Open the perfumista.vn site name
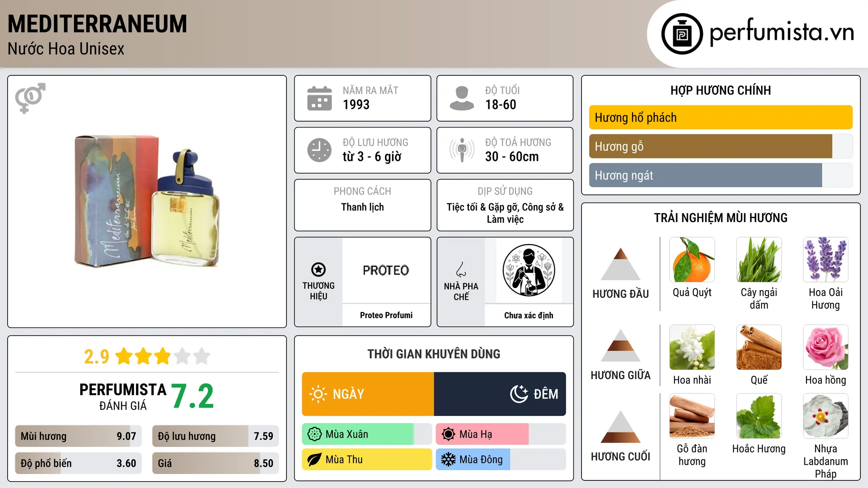 [782, 32]
